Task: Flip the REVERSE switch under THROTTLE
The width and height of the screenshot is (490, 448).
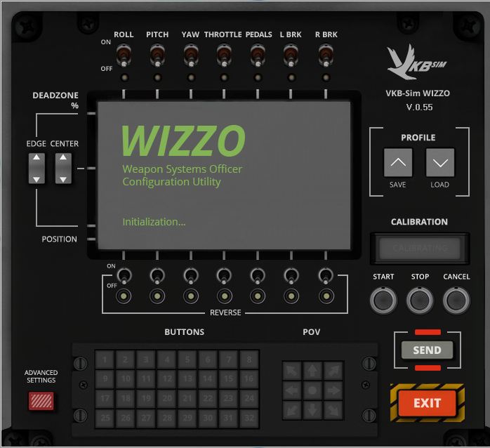Action: pos(224,276)
